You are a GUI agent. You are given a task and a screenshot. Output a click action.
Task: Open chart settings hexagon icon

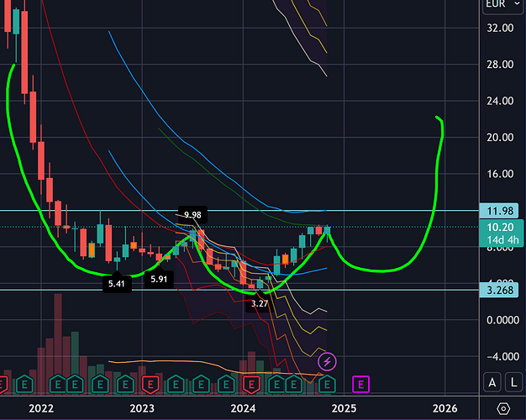[503, 408]
